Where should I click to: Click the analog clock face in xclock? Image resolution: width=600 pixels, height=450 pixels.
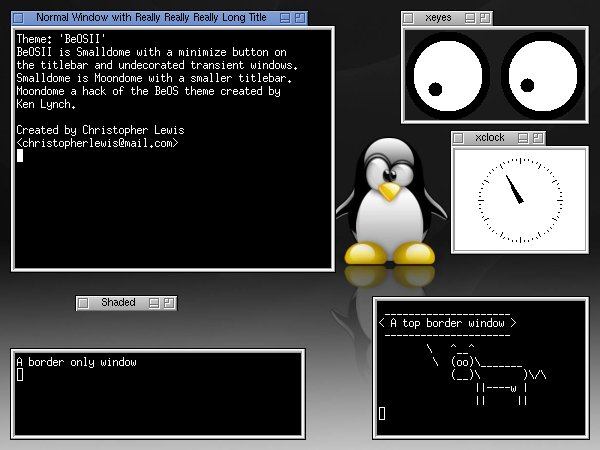pos(520,200)
